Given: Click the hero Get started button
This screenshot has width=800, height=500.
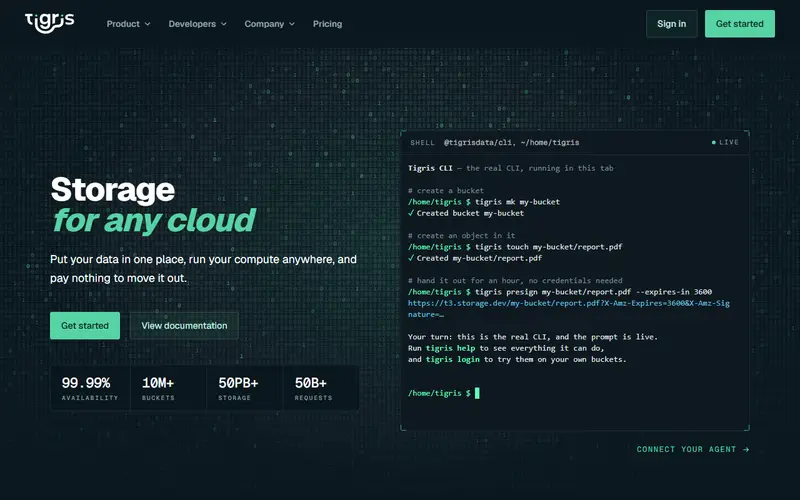Looking at the screenshot, I should [x=85, y=326].
